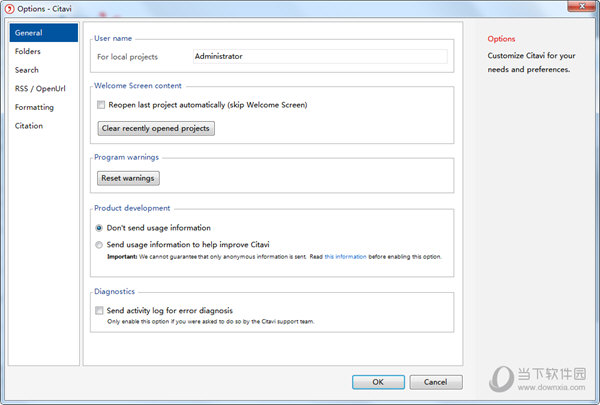This screenshot has height=405, width=600.
Task: Click the Citavi logo icon in title bar
Action: pyautogui.click(x=9, y=9)
